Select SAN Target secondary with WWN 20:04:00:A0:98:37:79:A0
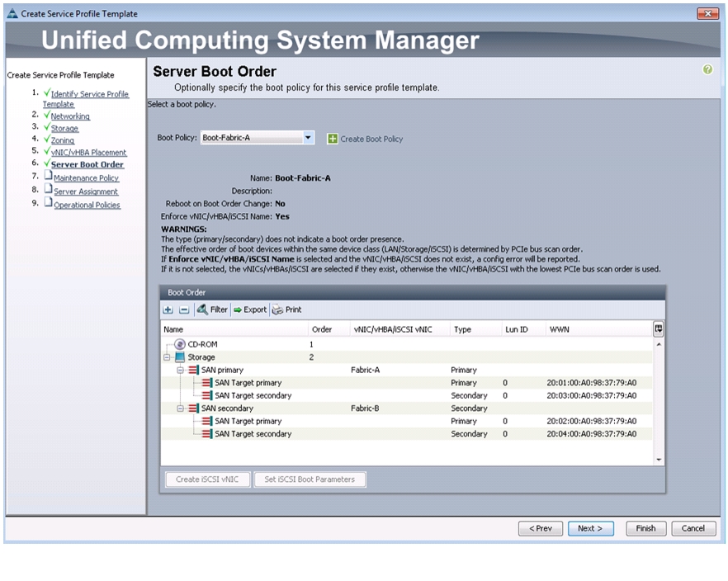Image resolution: width=728 pixels, height=581 pixels. [406, 434]
